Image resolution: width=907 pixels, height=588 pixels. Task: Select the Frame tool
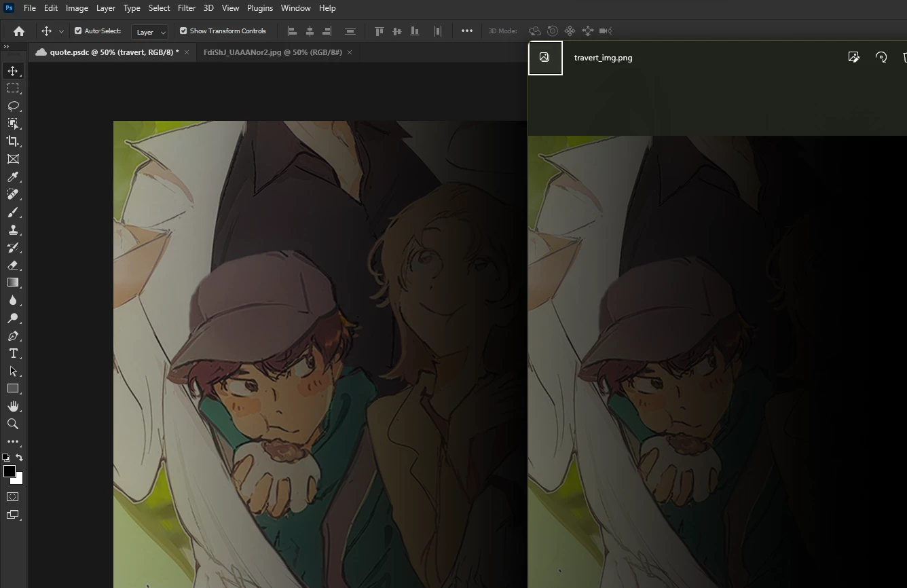click(13, 159)
